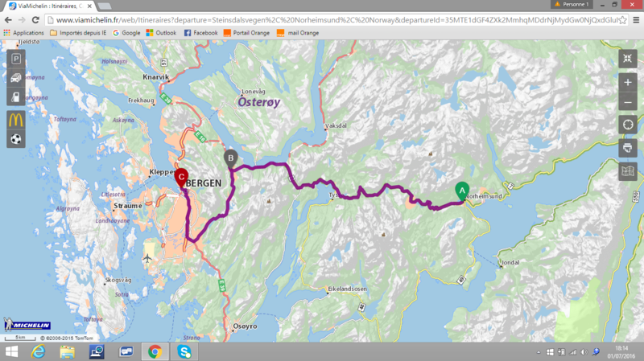
Task: Toggle petrol stations icon on map
Action: click(16, 96)
